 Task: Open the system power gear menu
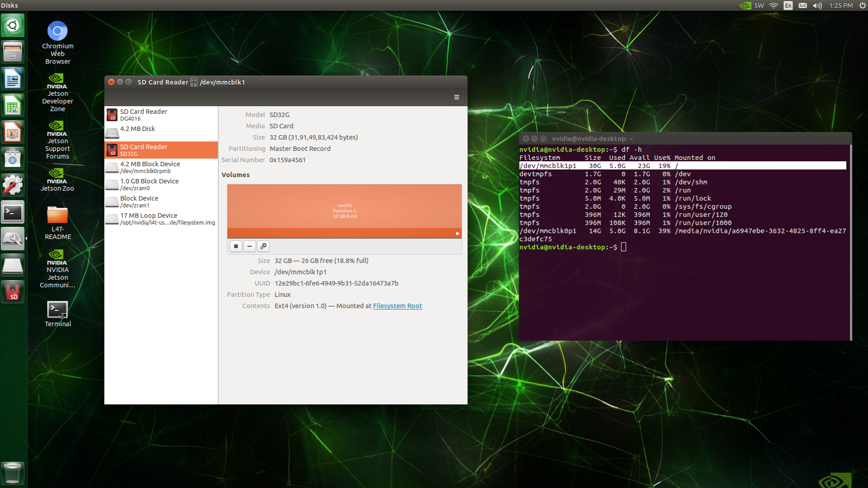pos(862,5)
